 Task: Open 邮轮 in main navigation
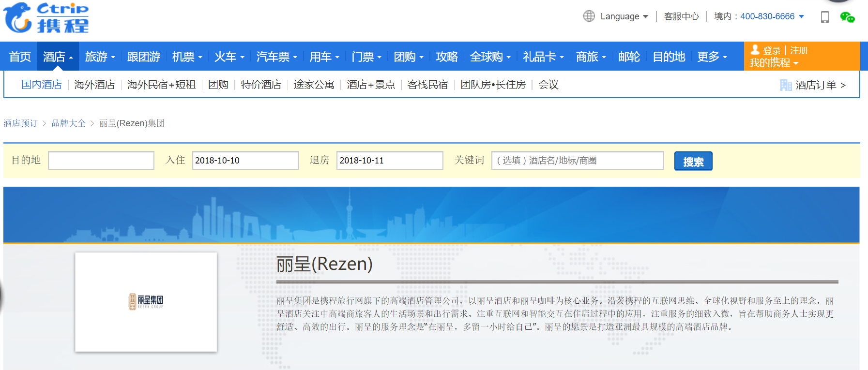point(629,57)
